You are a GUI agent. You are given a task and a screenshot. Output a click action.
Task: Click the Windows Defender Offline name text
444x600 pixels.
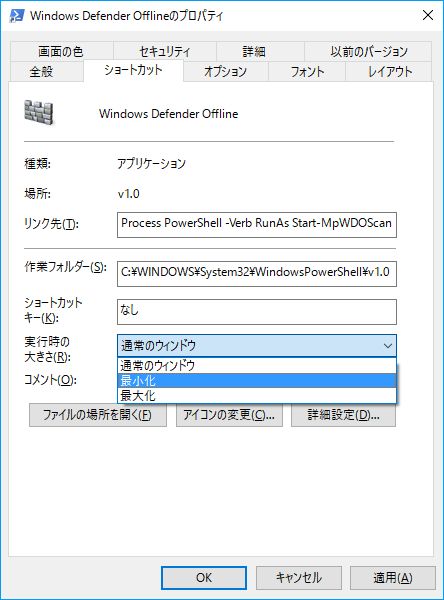pos(168,114)
